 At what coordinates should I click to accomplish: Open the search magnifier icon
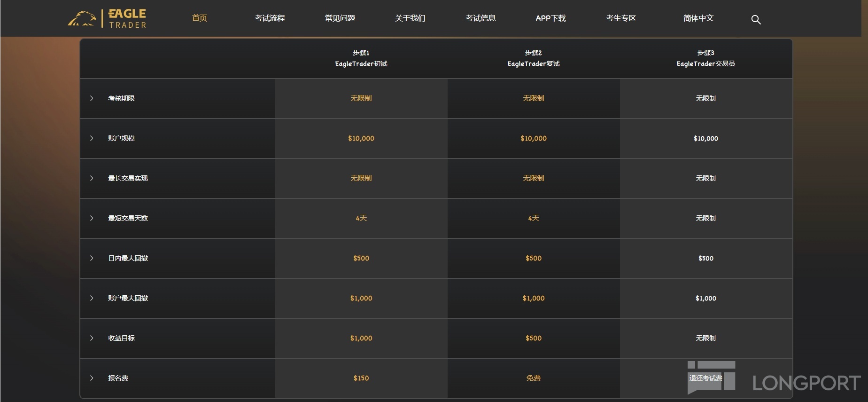pos(756,19)
